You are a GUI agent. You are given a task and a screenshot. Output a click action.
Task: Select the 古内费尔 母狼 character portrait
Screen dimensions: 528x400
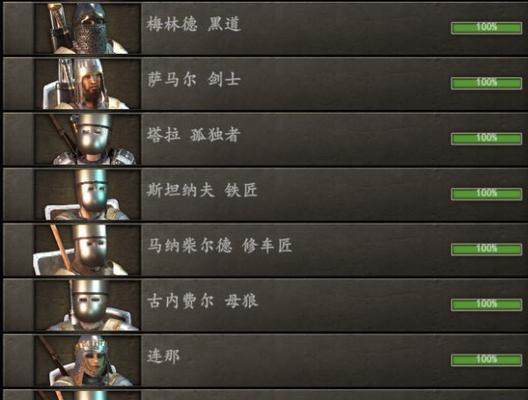click(88, 305)
